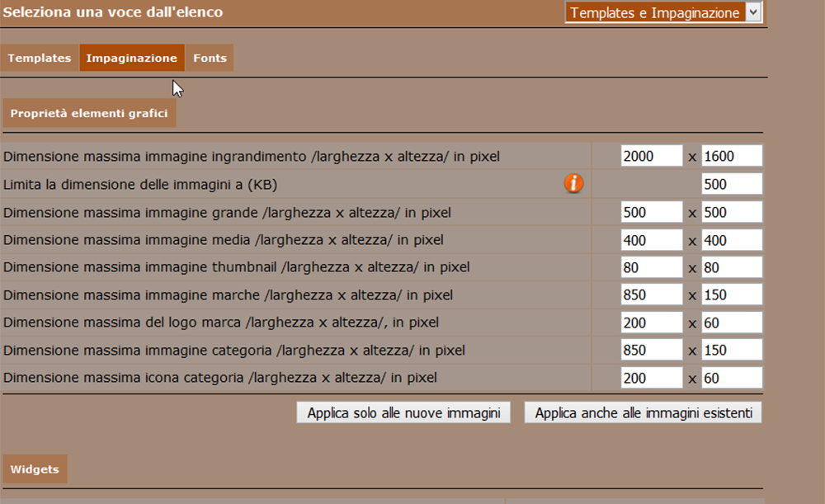The image size is (825, 504).
Task: Click 'Dimensione massima immagine grande' label
Action: tap(227, 213)
